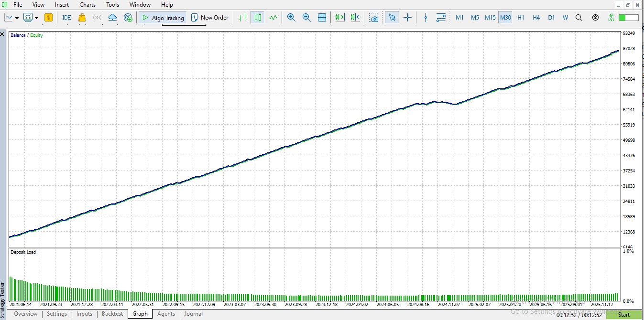The image size is (644, 320).
Task: Click the VPS cloud hosting icon
Action: pos(112,18)
